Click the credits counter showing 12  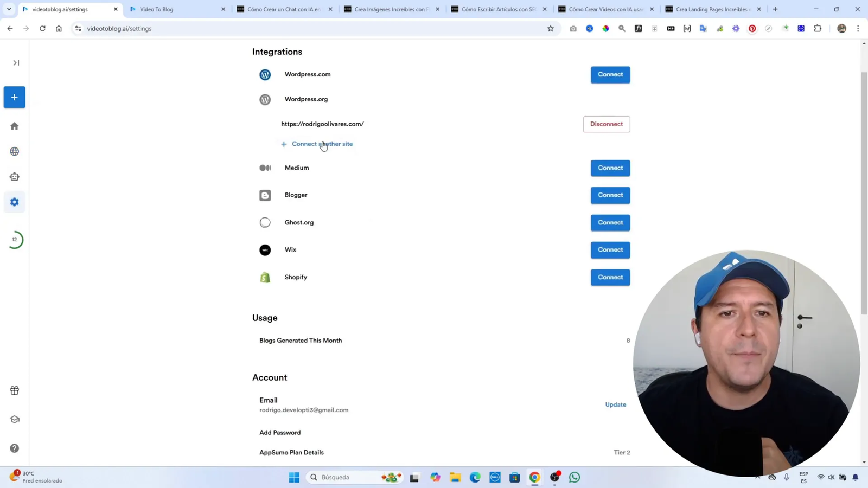click(x=15, y=239)
